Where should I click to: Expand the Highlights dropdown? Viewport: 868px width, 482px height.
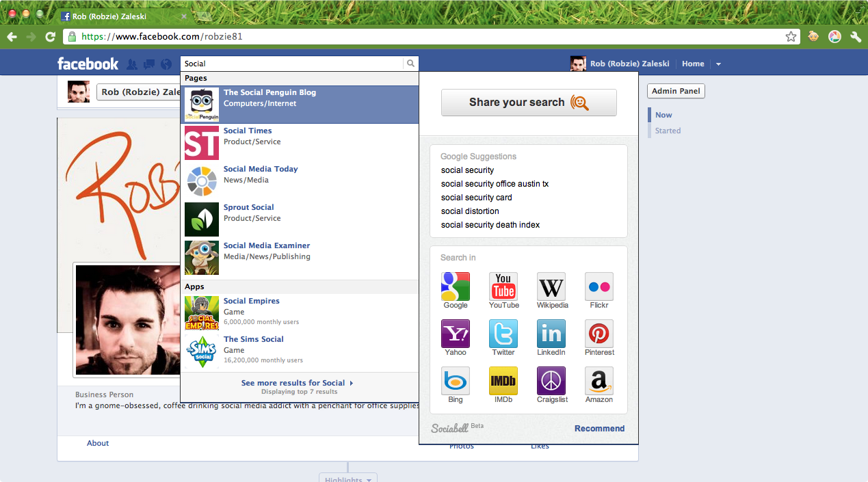348,478
